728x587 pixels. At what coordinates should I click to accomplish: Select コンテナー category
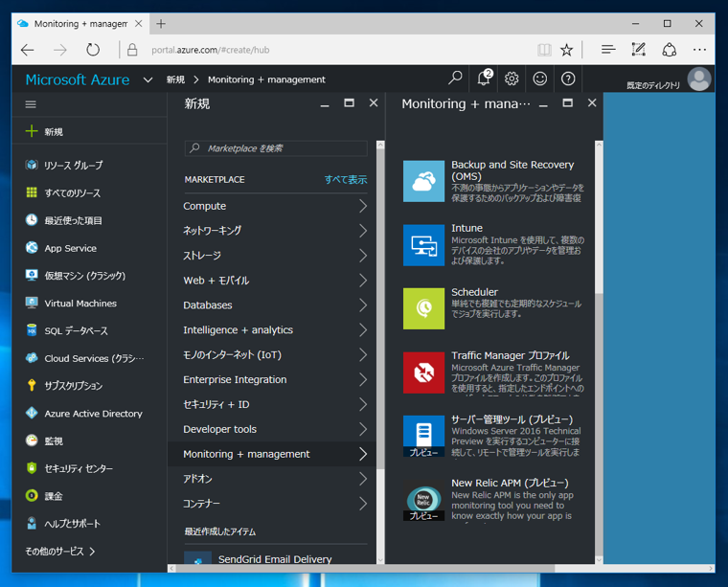click(272, 504)
